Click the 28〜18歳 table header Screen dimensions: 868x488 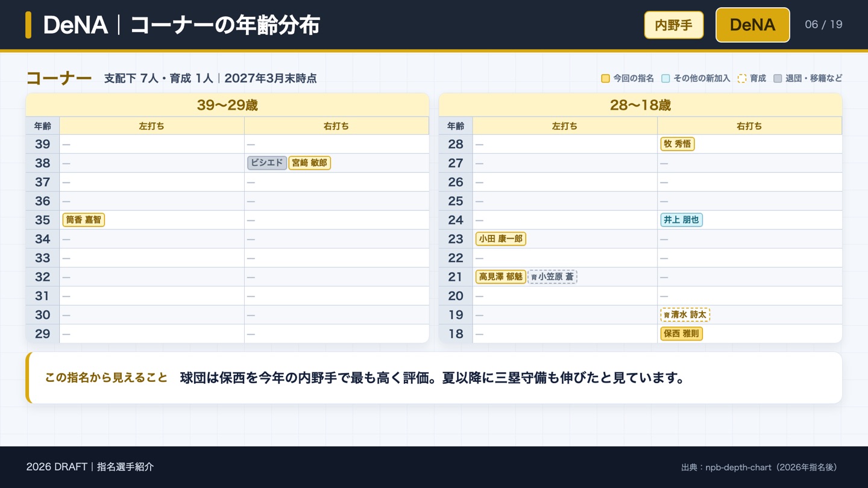click(640, 105)
